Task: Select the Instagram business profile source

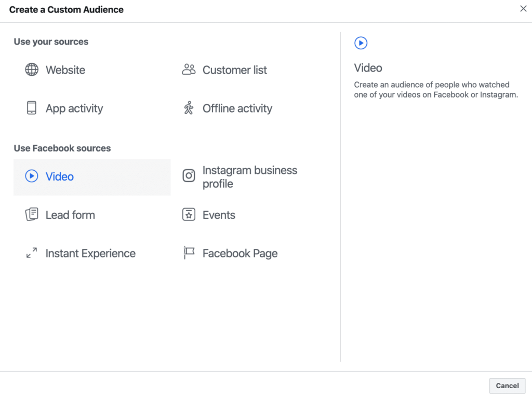Action: [x=249, y=176]
